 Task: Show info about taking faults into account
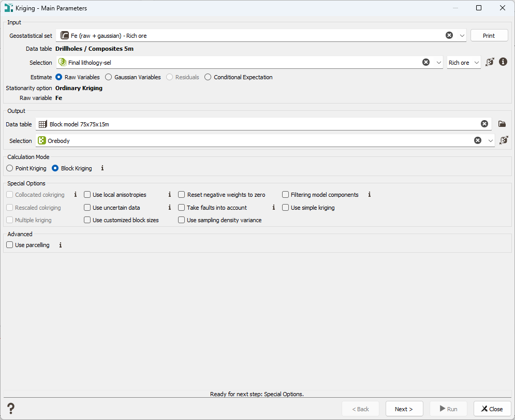click(273, 207)
